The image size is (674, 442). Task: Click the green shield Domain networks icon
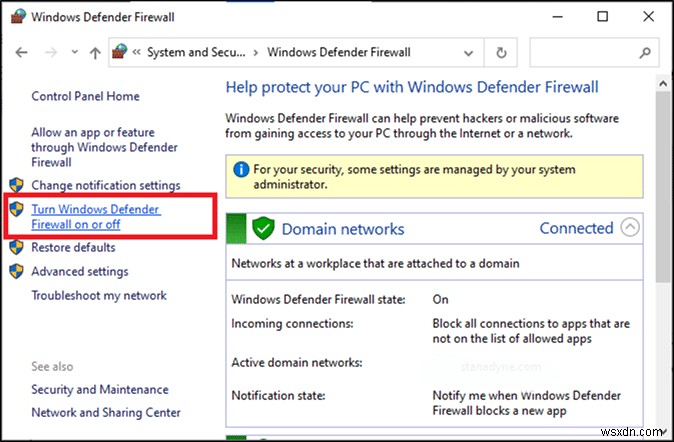pyautogui.click(x=262, y=229)
